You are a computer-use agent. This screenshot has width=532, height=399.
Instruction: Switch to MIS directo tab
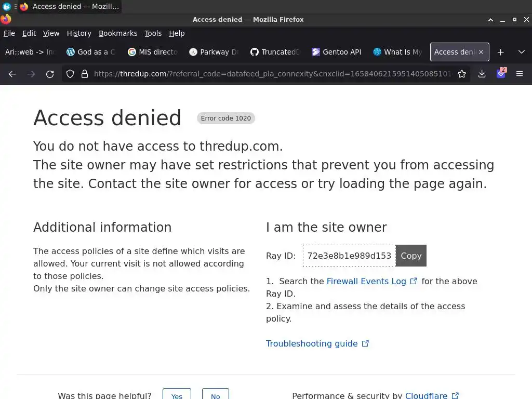pos(152,52)
